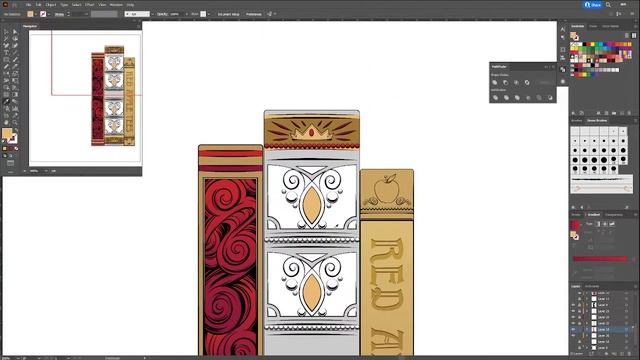Click the Expand button in Pathfinder
The width and height of the screenshot is (640, 360).
point(544,82)
